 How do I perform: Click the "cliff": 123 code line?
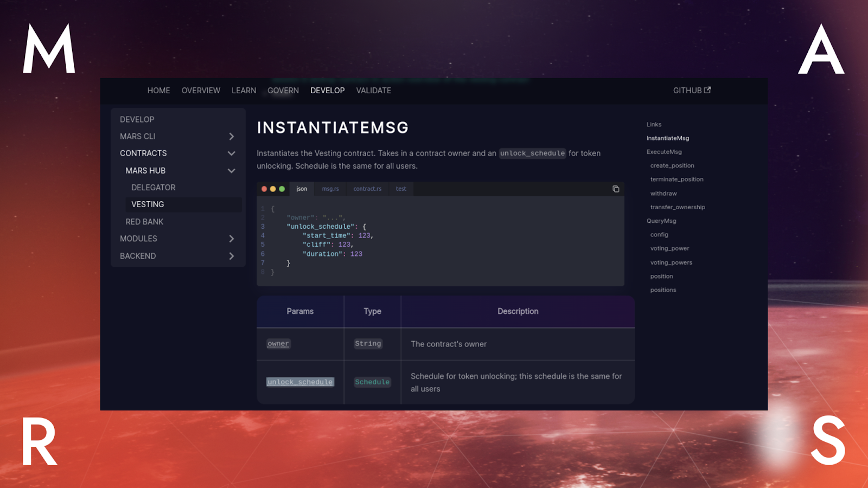(328, 245)
